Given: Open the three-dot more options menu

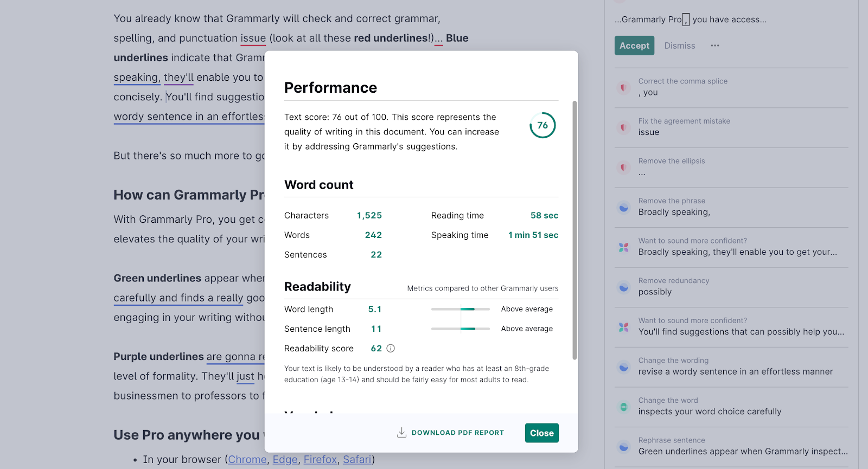Looking at the screenshot, I should (715, 46).
